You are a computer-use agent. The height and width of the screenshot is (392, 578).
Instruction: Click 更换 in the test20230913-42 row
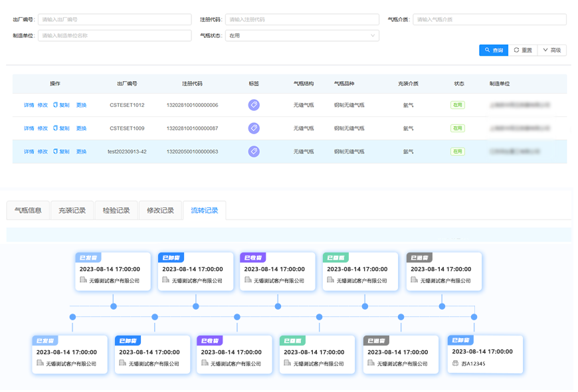coord(81,151)
